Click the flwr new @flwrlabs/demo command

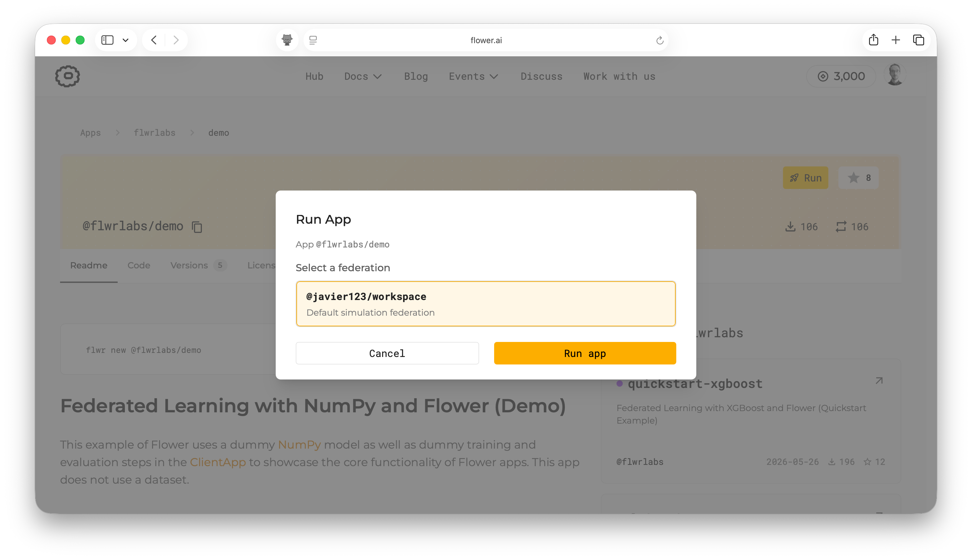click(x=143, y=350)
